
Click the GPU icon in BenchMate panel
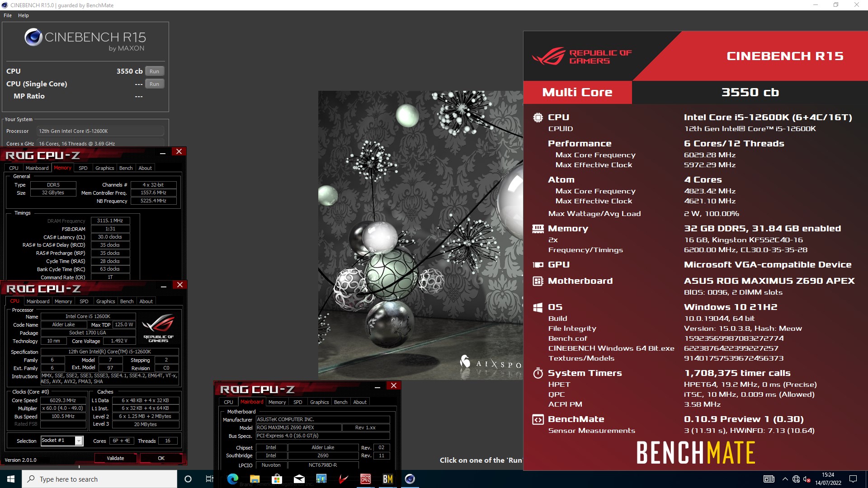point(538,265)
